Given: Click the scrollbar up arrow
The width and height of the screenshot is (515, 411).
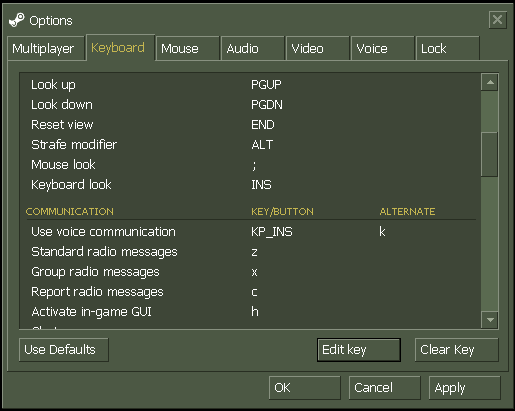Looking at the screenshot, I should pyautogui.click(x=490, y=82).
